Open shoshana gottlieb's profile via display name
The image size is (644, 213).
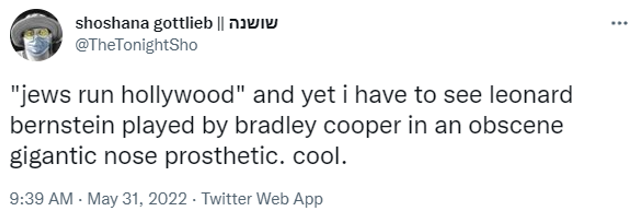[x=144, y=23]
